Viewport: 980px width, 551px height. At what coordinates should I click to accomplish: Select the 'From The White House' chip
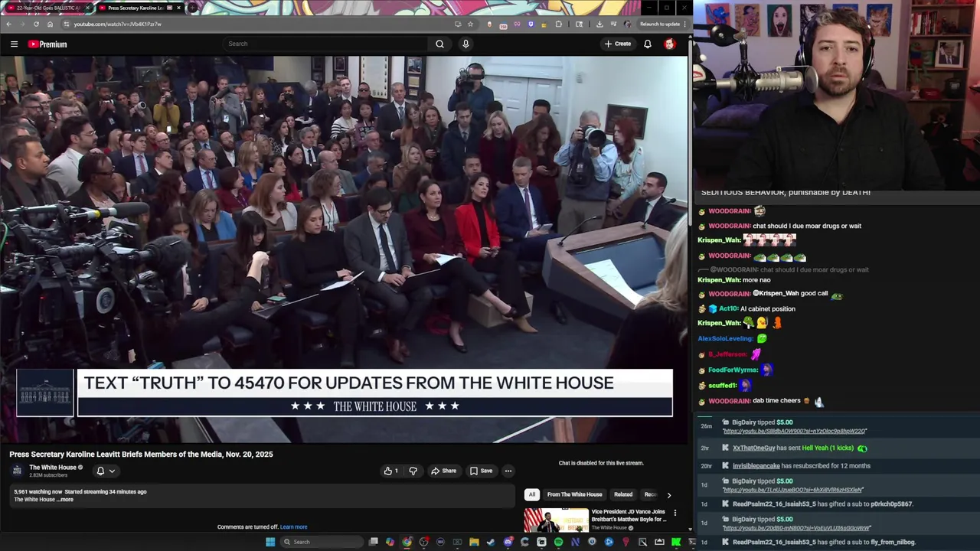pyautogui.click(x=574, y=494)
